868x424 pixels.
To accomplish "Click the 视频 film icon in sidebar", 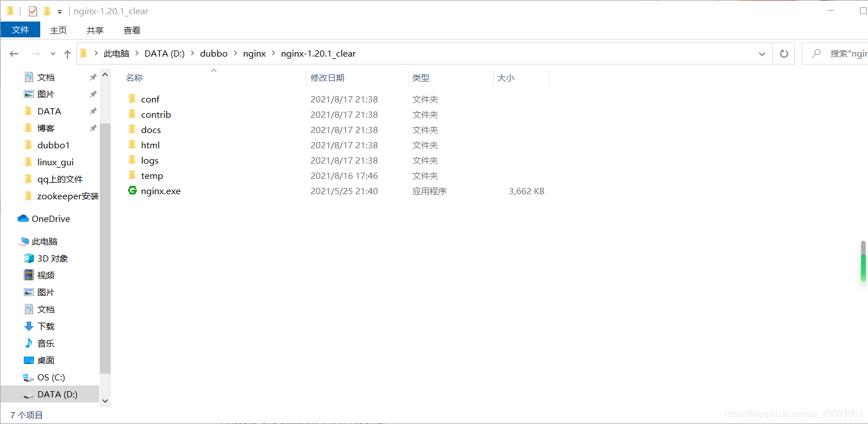I will click(29, 275).
